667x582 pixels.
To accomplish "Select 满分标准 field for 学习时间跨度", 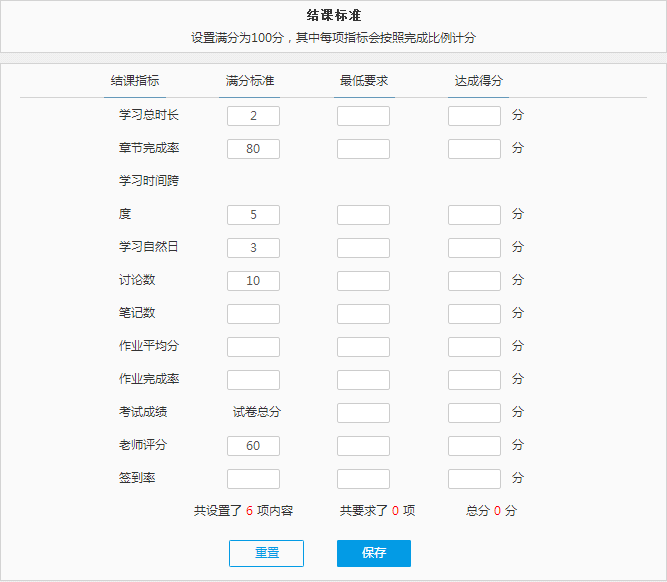I will [x=254, y=215].
